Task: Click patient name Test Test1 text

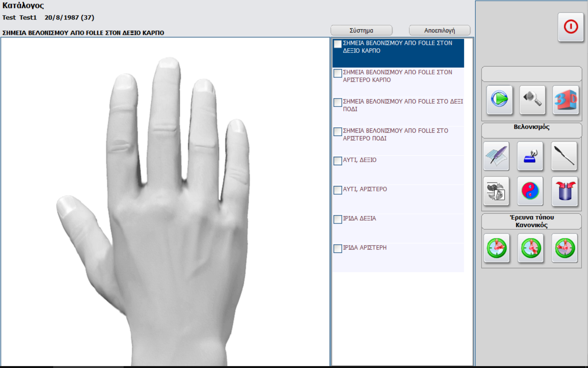Action: [x=20, y=18]
